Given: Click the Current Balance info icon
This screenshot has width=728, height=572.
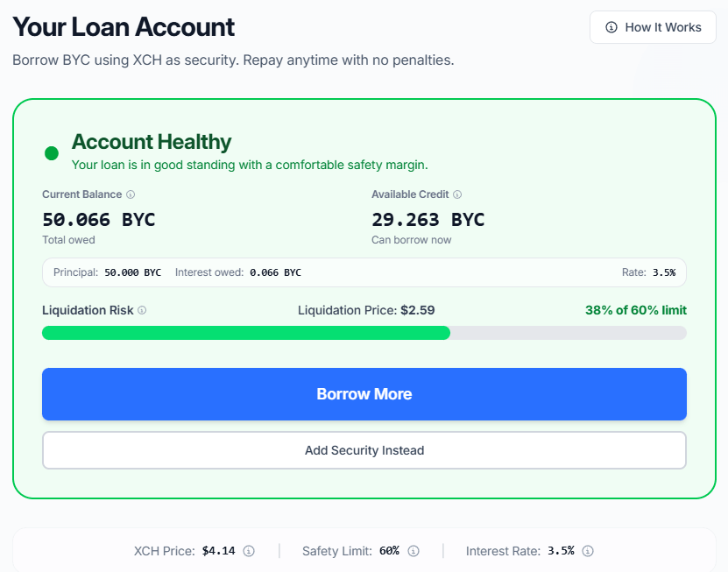Looking at the screenshot, I should click(x=131, y=194).
